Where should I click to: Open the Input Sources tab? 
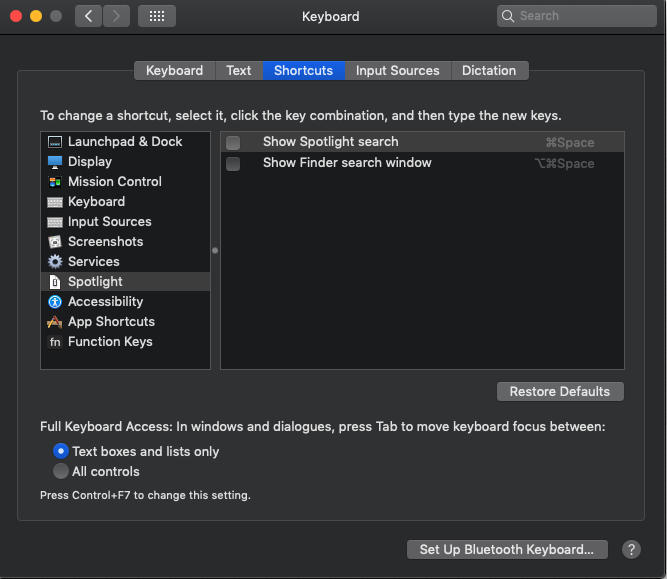[x=397, y=71]
